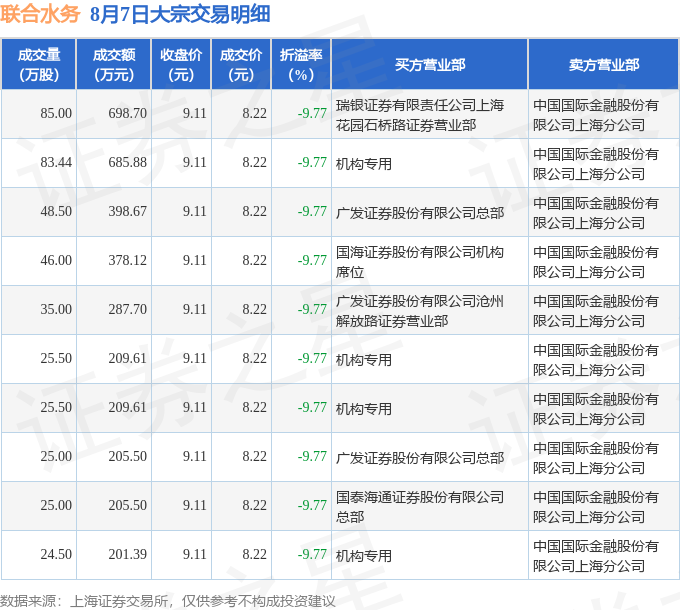Click the 卖方营业部 column header
This screenshot has height=610, width=680.
604,65
